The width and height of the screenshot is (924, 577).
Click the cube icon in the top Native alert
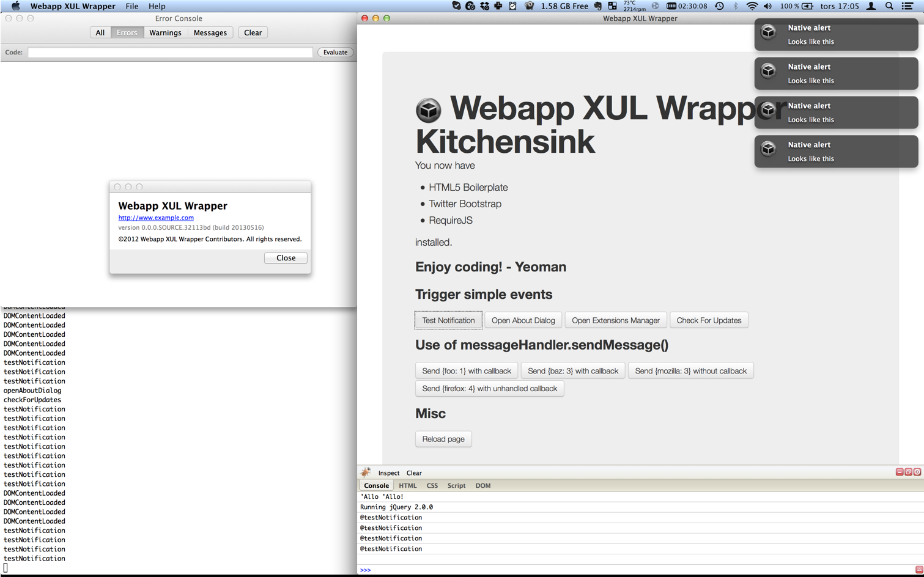[769, 31]
